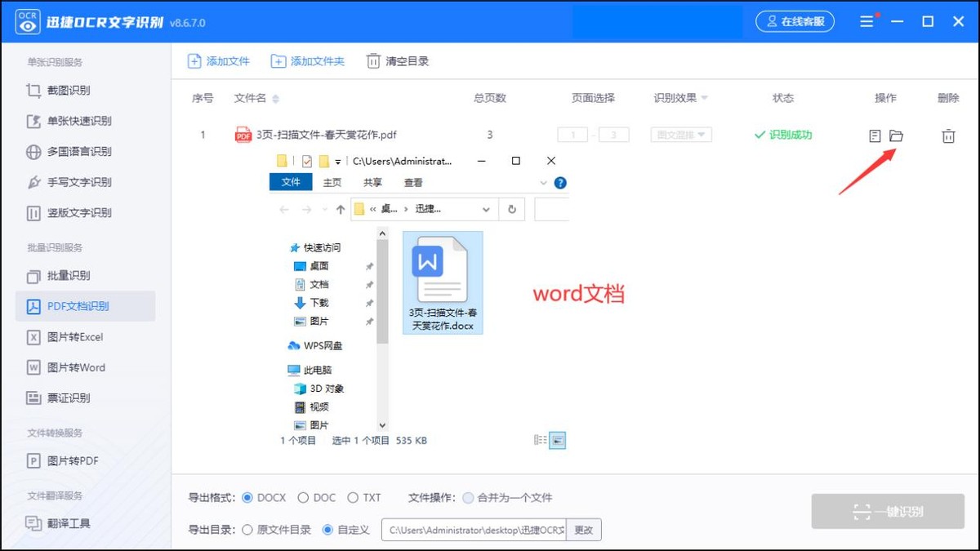Sort by 文件名 column arrows
The height and width of the screenshot is (551, 980).
pyautogui.click(x=275, y=99)
